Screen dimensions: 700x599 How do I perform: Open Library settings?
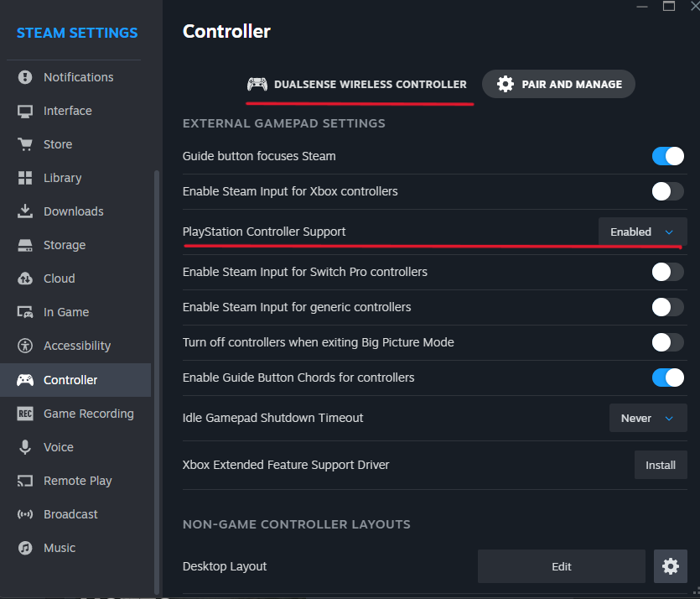click(x=75, y=178)
